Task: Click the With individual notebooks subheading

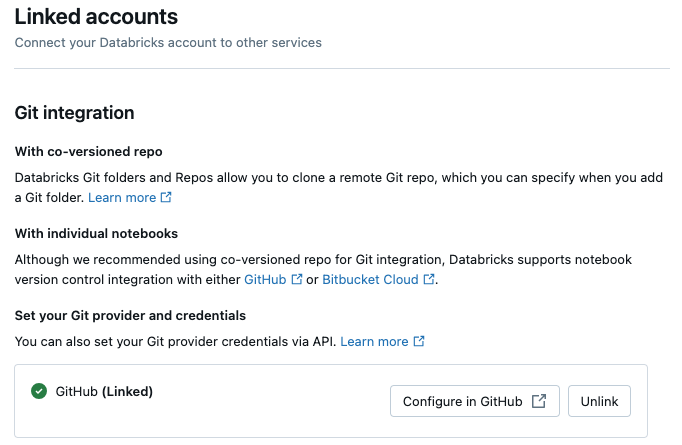Action: click(x=96, y=234)
